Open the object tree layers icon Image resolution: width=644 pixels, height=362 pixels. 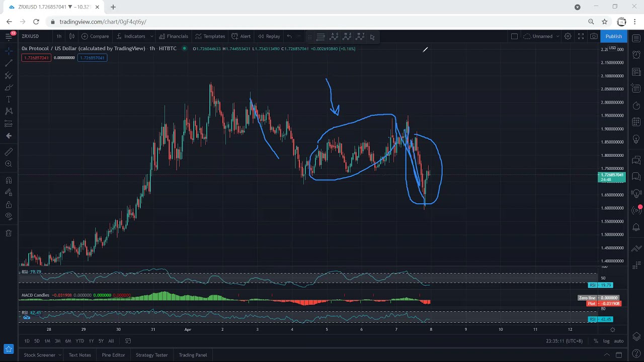636,336
